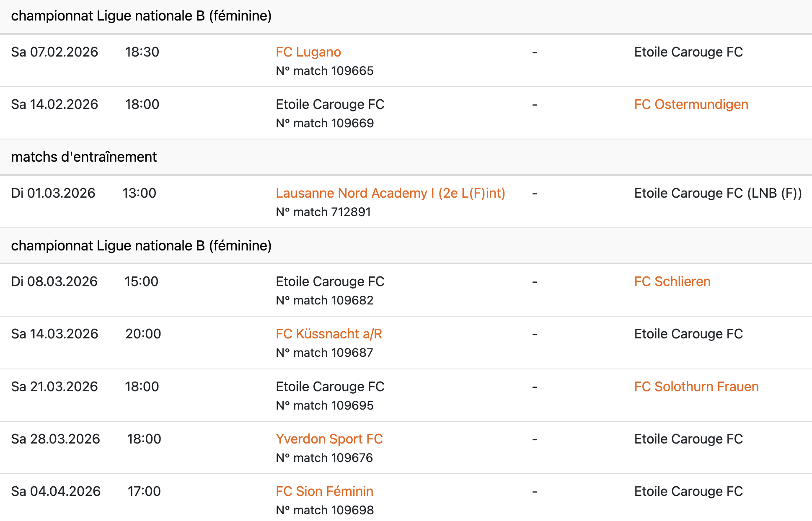
Task: Click the Sa 28.03.2026 date cell
Action: (55, 439)
